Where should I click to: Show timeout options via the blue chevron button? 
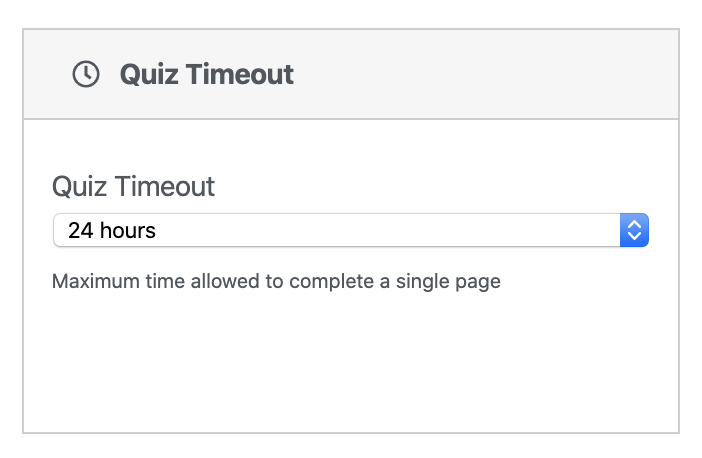[x=634, y=231]
